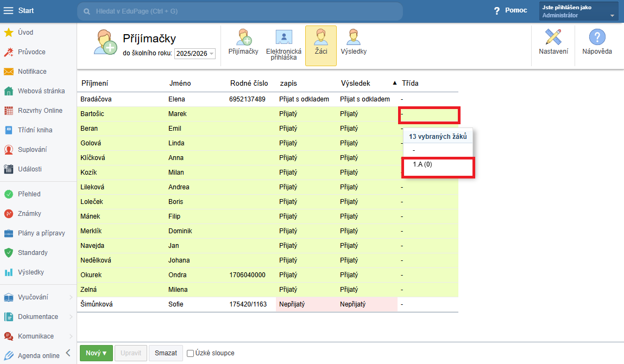Select the Zelná Milena row

point(267,290)
